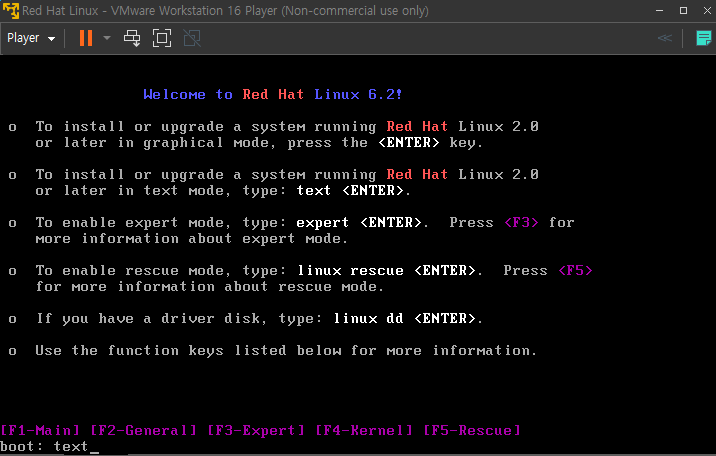716x456 pixels.
Task: Send Ctrl+Alt+Del to the virtual machine
Action: [x=132, y=38]
